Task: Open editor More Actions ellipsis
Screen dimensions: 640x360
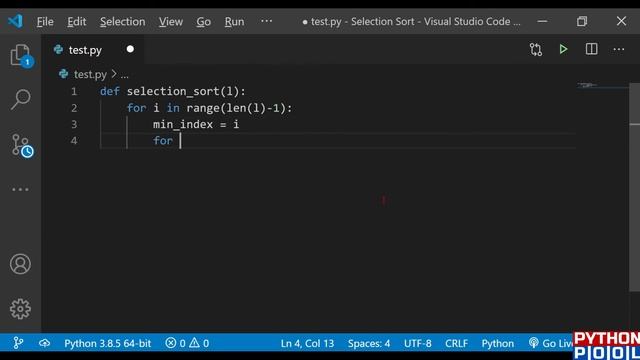Action: (x=619, y=49)
